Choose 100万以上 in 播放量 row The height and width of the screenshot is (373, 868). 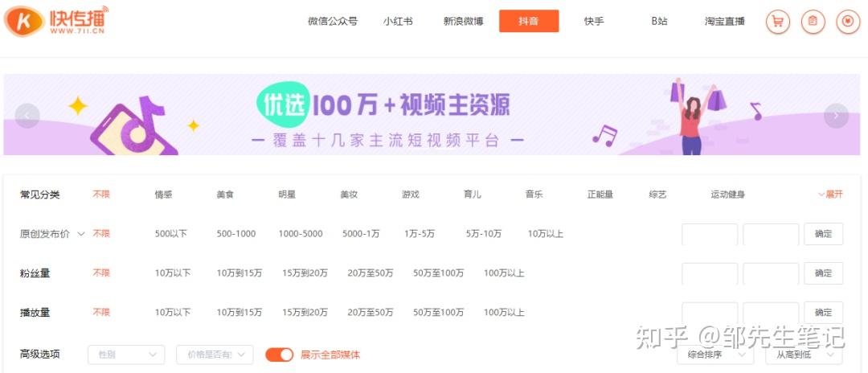click(504, 312)
